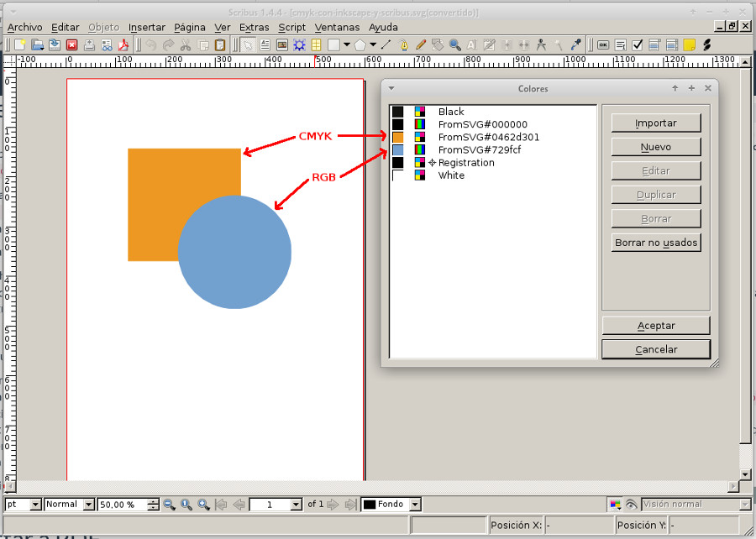Click the yellow PDF text annotation icon
756x539 pixels.
pyautogui.click(x=690, y=44)
